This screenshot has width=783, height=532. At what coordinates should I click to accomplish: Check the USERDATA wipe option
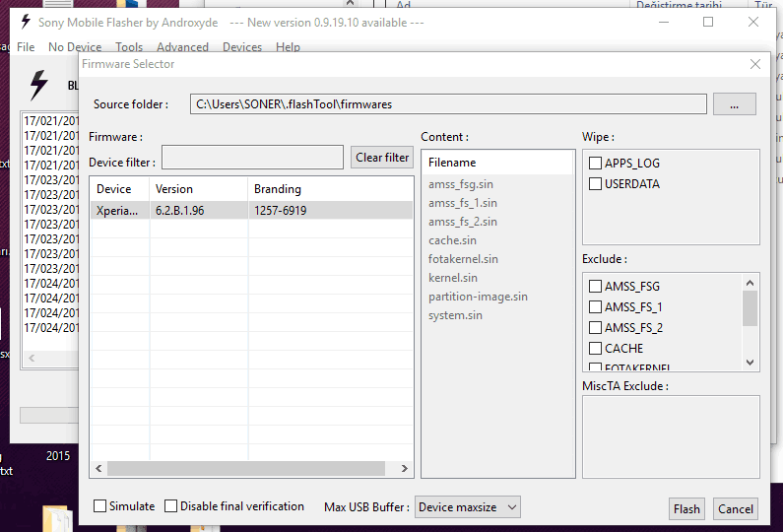click(595, 184)
